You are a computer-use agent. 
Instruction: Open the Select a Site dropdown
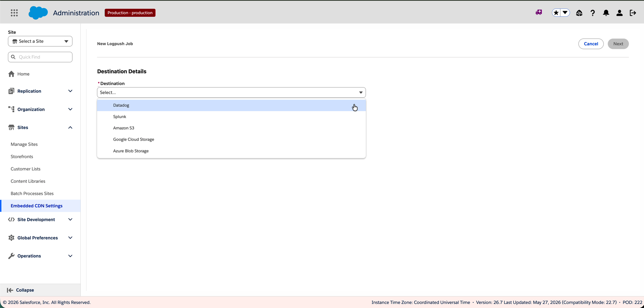[x=40, y=41]
